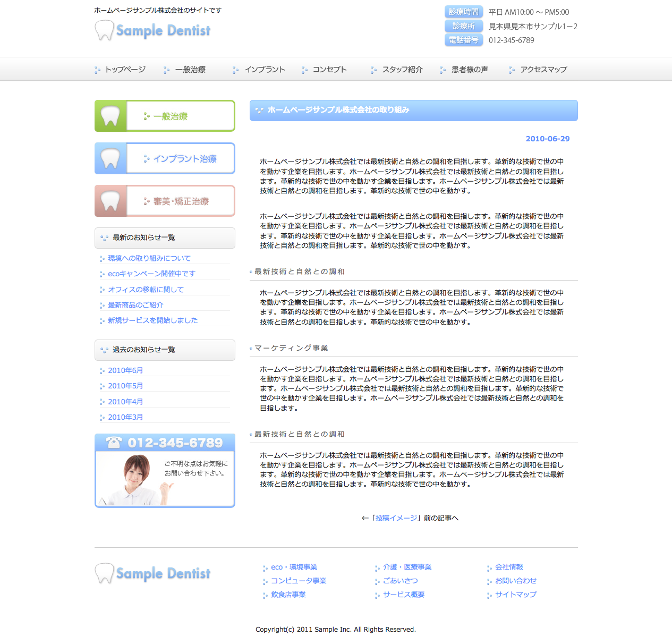Viewport: 672px width, 636px height.
Task: Click the green tooth icon for 一般治療
Action: tap(110, 116)
